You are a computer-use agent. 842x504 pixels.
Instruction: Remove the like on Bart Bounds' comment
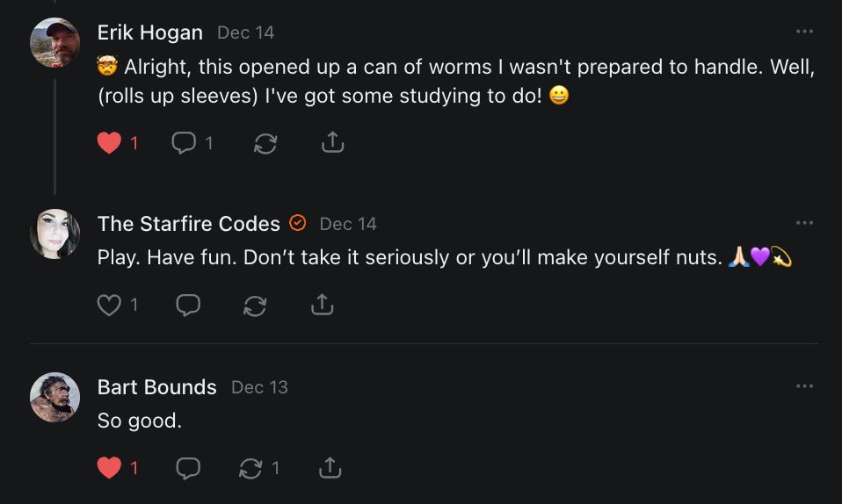(109, 468)
